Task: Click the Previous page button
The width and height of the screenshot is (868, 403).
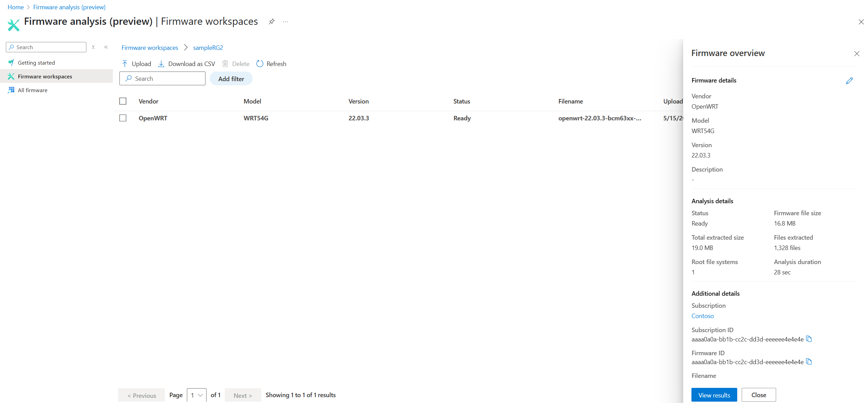Action: click(141, 395)
